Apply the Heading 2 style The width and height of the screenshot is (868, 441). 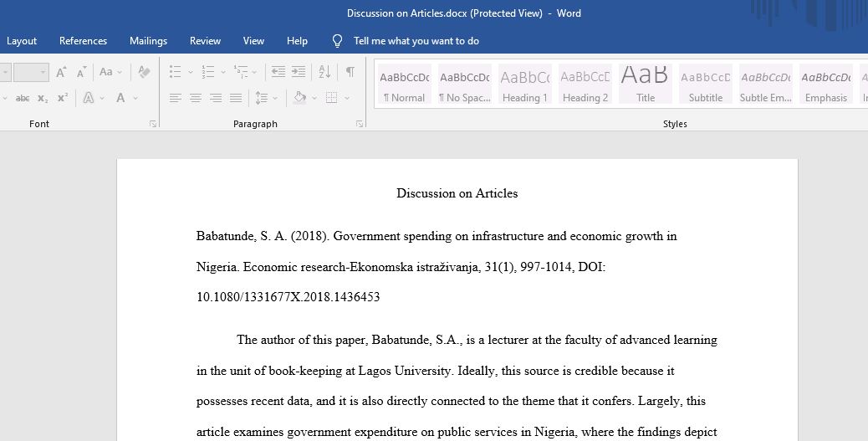point(585,84)
